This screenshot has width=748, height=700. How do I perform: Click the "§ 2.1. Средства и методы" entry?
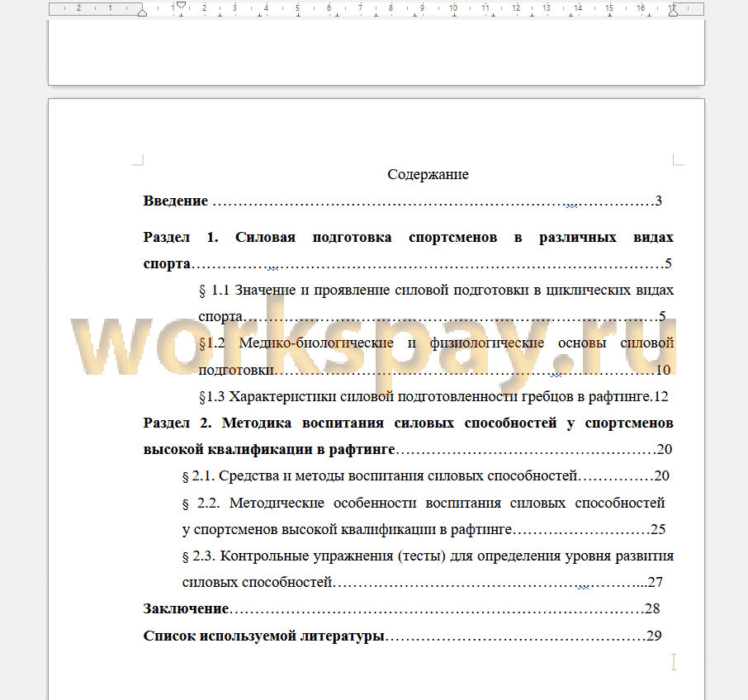(425, 476)
